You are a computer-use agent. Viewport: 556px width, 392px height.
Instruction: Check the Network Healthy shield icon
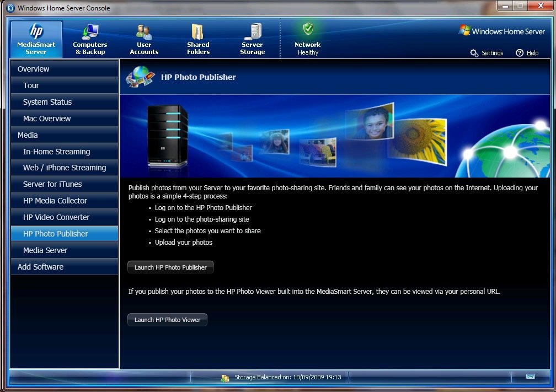(308, 29)
